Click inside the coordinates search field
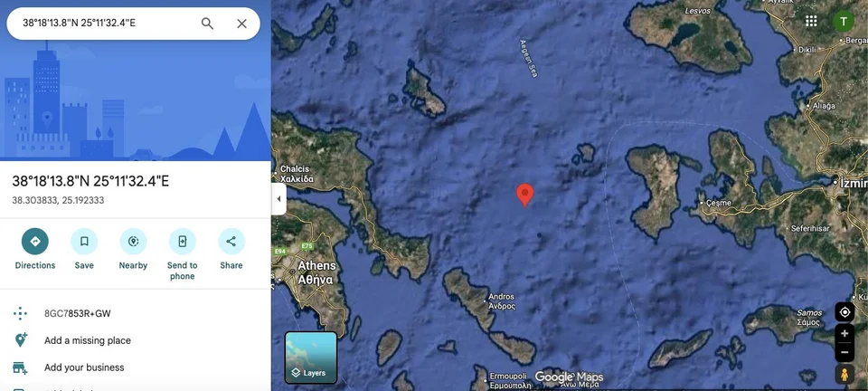The width and height of the screenshot is (868, 391). tap(108, 24)
